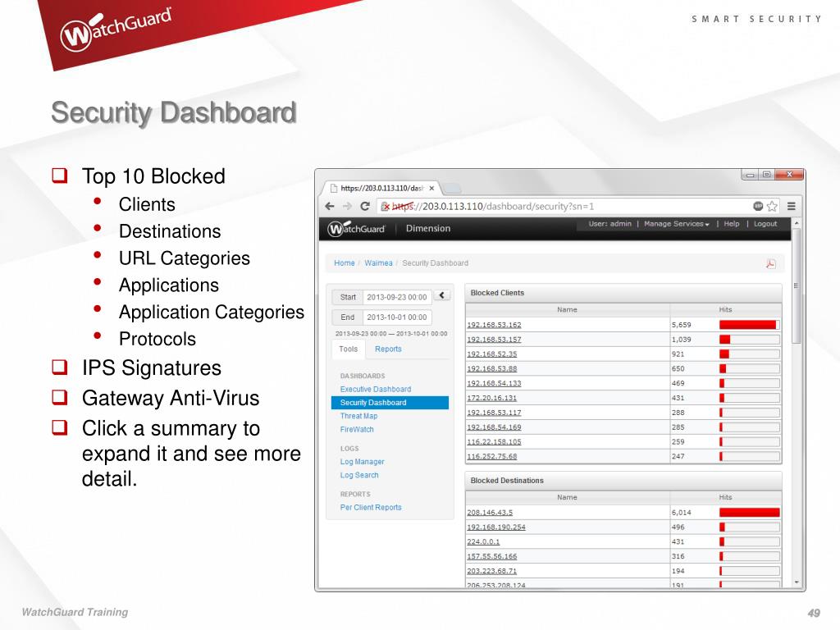
Task: Collapse the date panel with arrow button
Action: click(442, 295)
